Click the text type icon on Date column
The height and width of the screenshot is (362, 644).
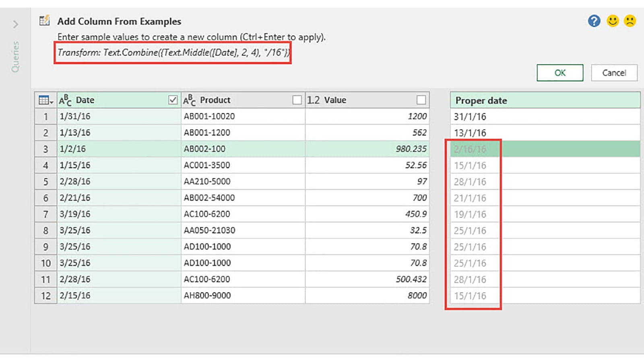[x=65, y=100]
